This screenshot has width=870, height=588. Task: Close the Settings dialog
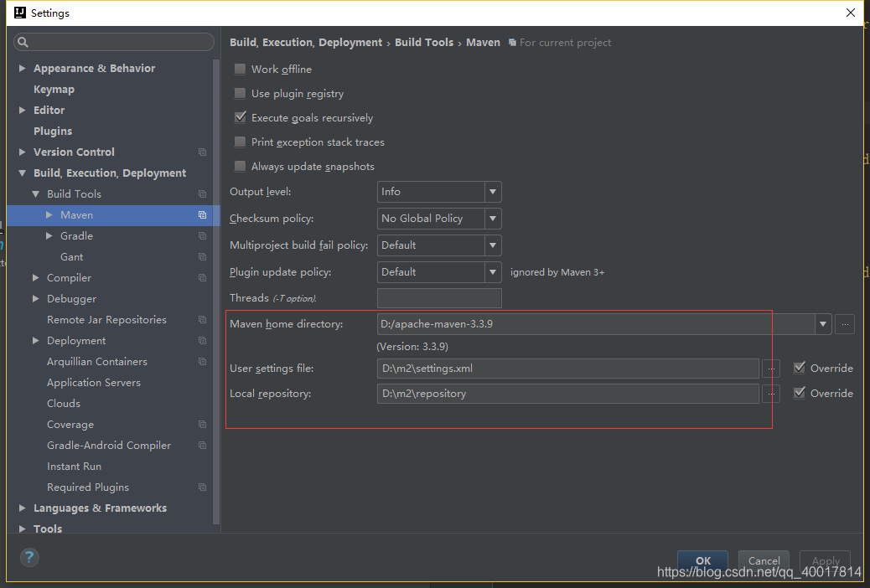click(x=850, y=13)
